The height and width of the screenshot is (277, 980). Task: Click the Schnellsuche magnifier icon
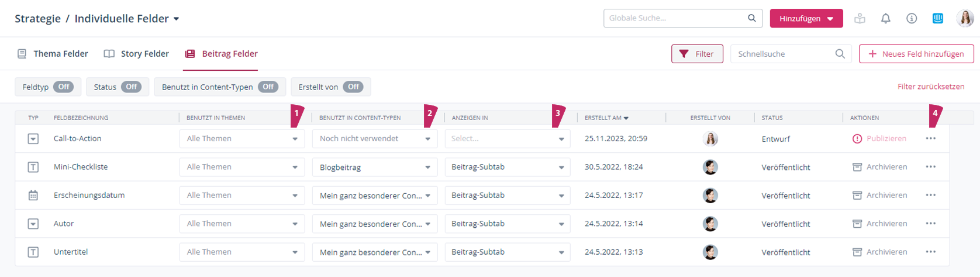coord(840,54)
